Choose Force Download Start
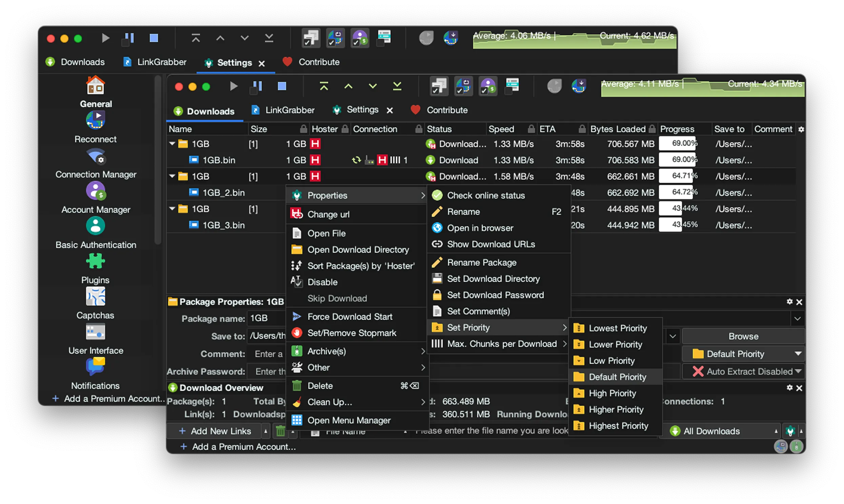Viewport: 844px width, 504px height. [357, 317]
